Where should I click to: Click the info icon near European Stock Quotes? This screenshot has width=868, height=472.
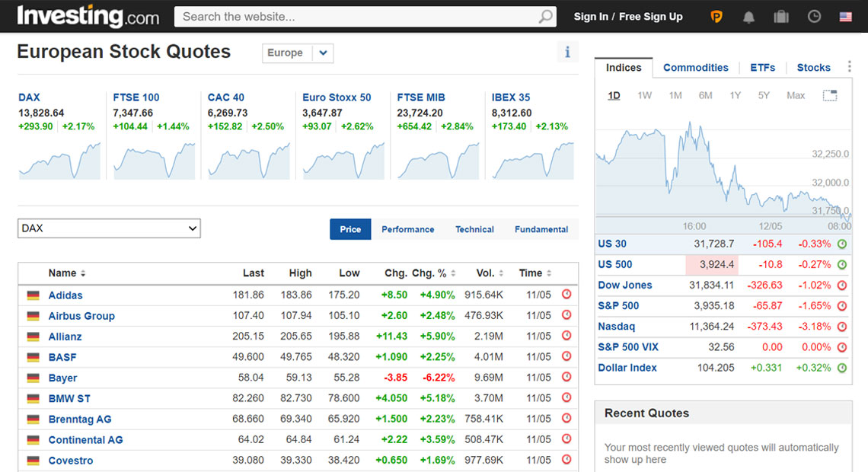567,52
